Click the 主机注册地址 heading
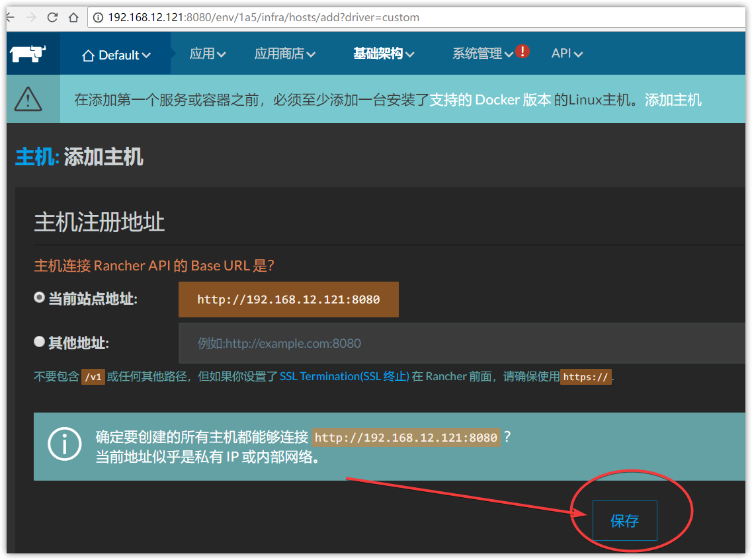 tap(99, 222)
